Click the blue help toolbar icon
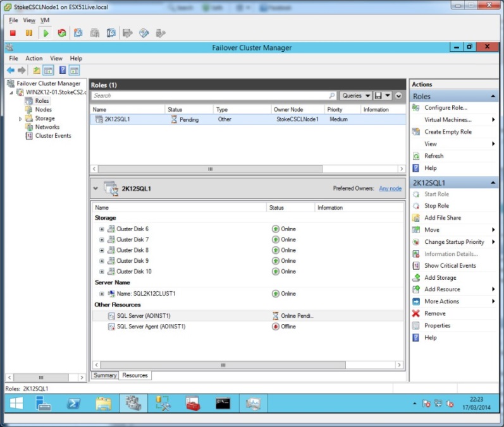Screen dimensions: 504x427 [x=63, y=70]
